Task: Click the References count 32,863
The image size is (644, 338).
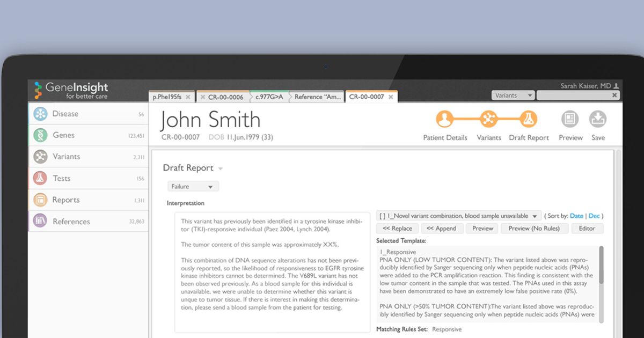Action: tap(137, 222)
